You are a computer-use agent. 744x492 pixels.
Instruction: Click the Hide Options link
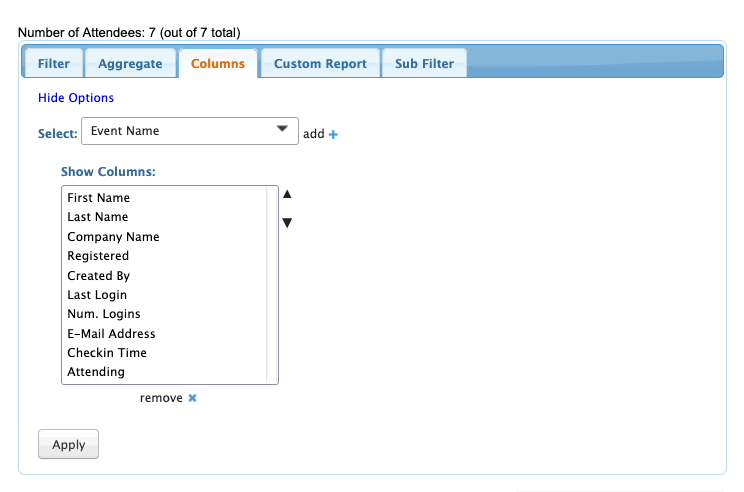tap(76, 98)
